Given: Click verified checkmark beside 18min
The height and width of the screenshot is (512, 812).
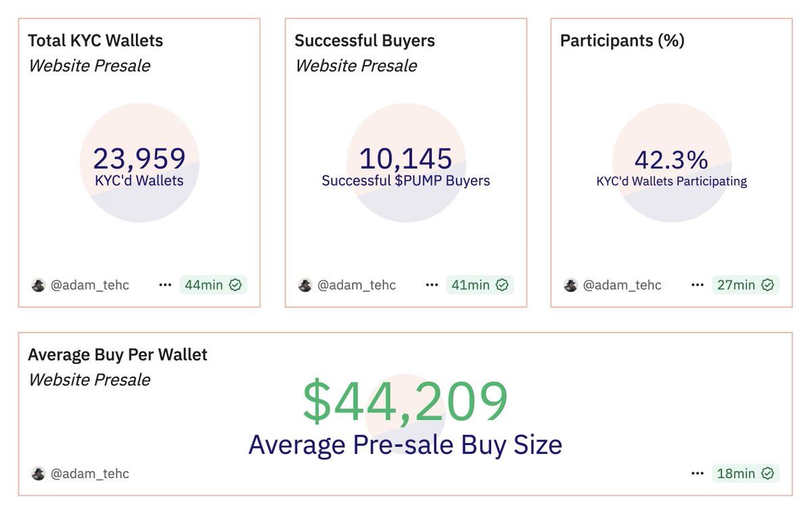Looking at the screenshot, I should point(767,473).
